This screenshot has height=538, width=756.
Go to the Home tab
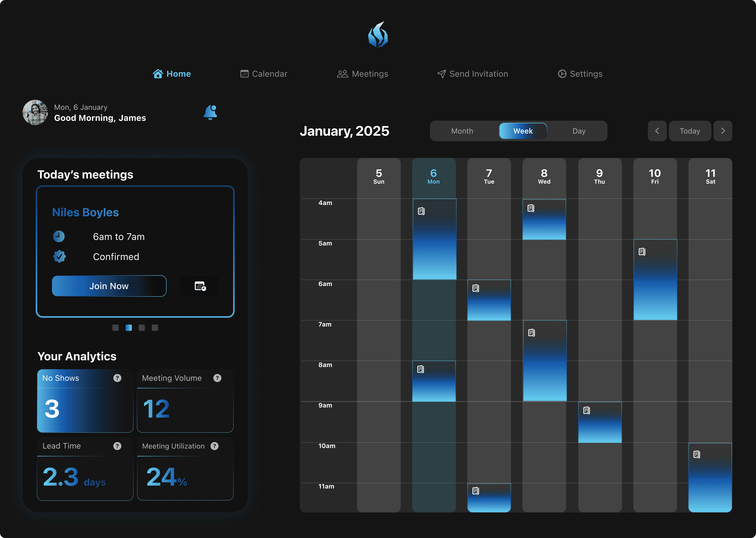pos(172,74)
